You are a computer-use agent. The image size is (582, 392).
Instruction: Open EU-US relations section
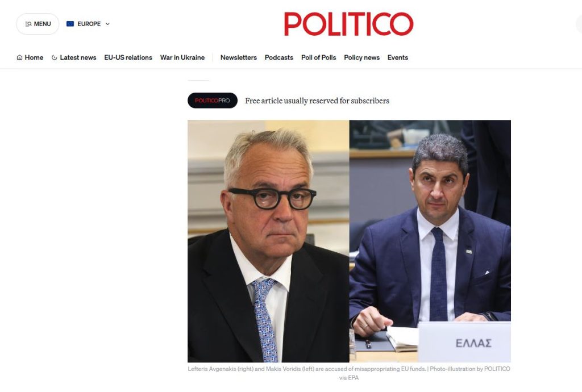pyautogui.click(x=128, y=57)
